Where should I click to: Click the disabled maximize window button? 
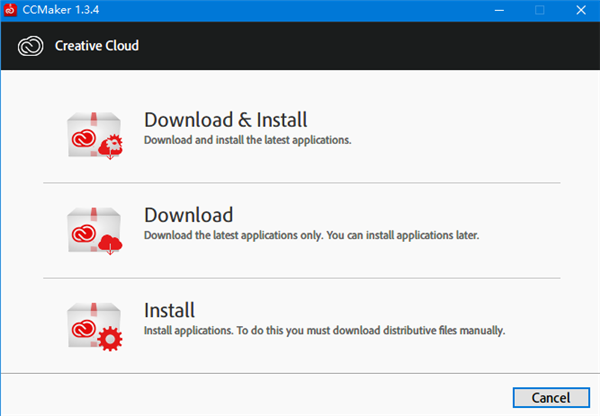point(539,11)
